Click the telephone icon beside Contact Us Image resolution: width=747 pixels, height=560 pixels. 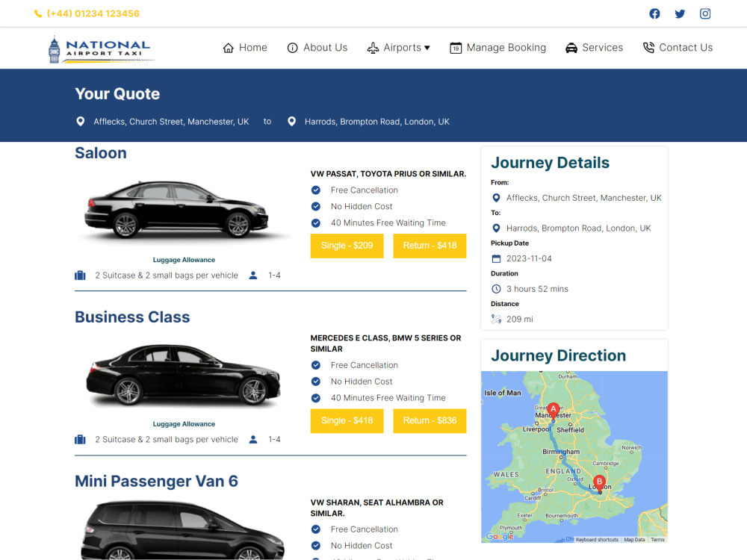(648, 48)
